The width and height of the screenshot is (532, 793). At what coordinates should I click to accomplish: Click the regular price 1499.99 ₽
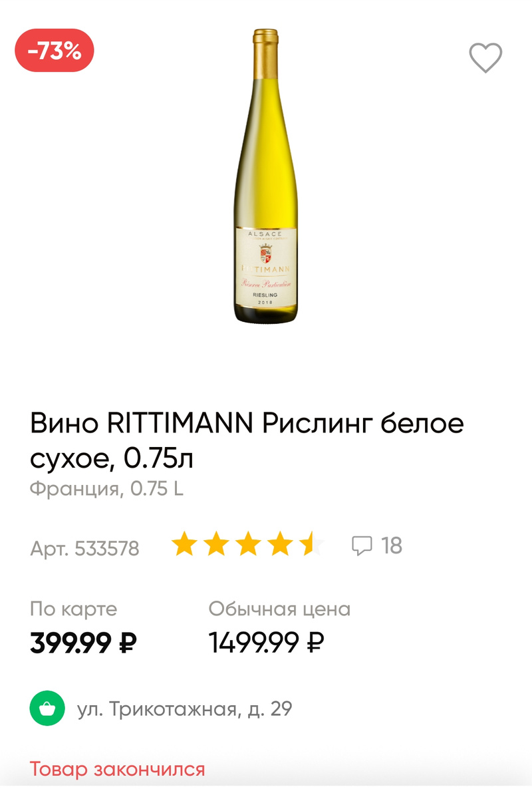(266, 643)
